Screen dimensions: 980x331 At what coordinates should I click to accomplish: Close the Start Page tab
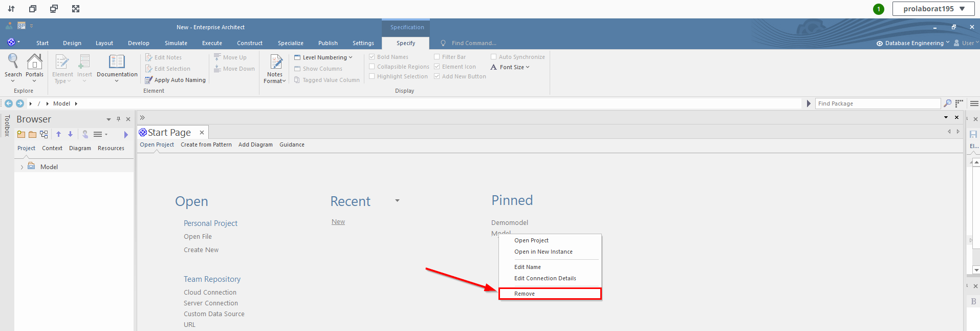click(x=202, y=132)
